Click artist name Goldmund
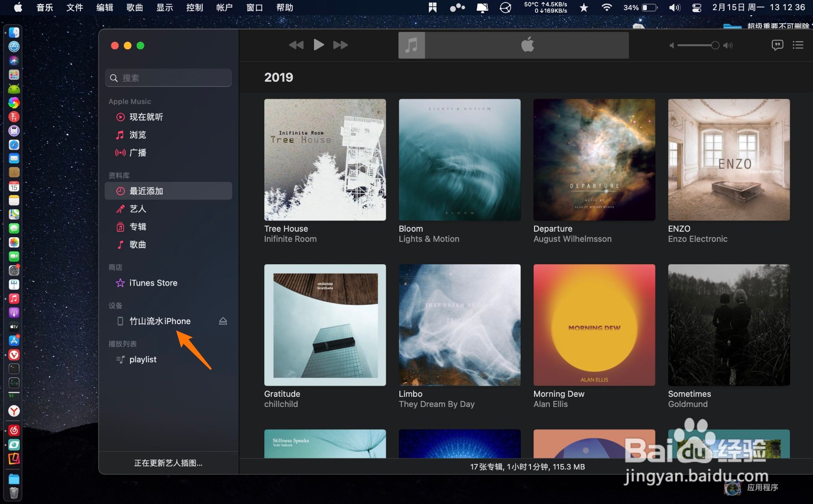 pos(688,404)
